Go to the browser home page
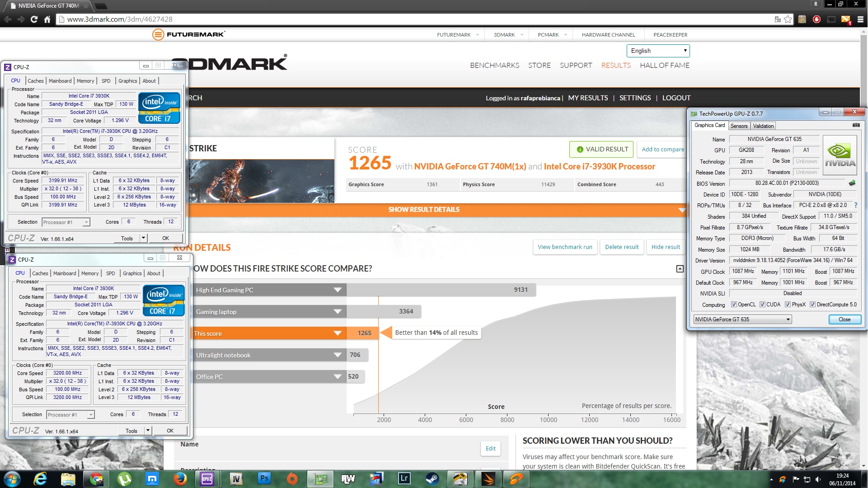The image size is (868, 488). [47, 19]
